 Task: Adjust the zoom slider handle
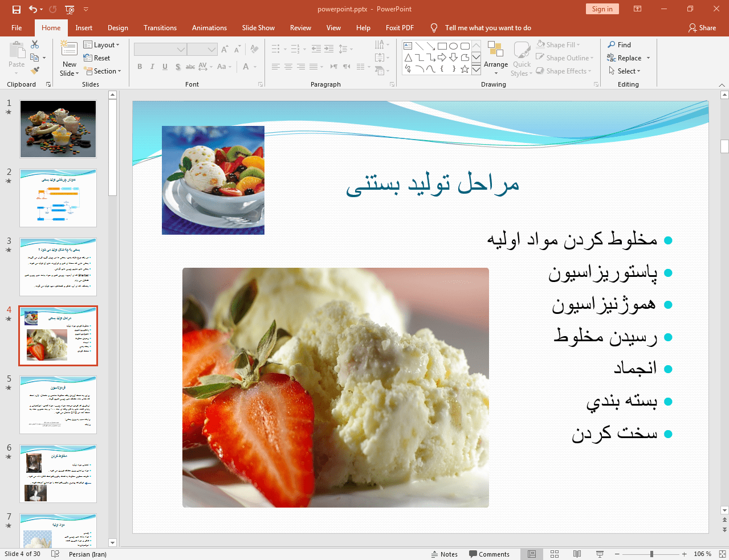coord(651,554)
